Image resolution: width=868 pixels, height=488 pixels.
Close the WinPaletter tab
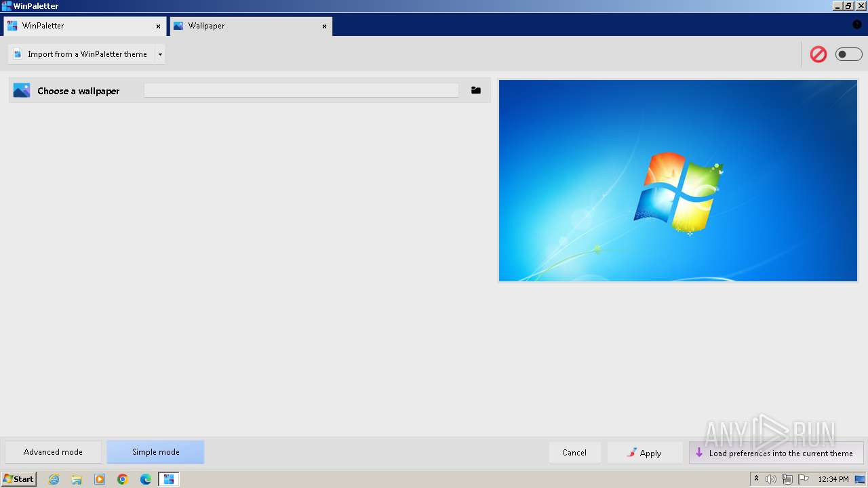pos(159,26)
